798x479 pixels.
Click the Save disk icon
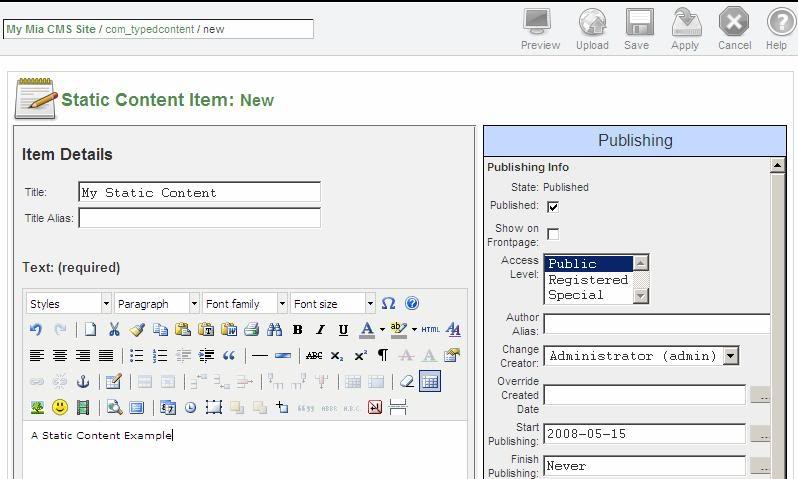(x=639, y=30)
